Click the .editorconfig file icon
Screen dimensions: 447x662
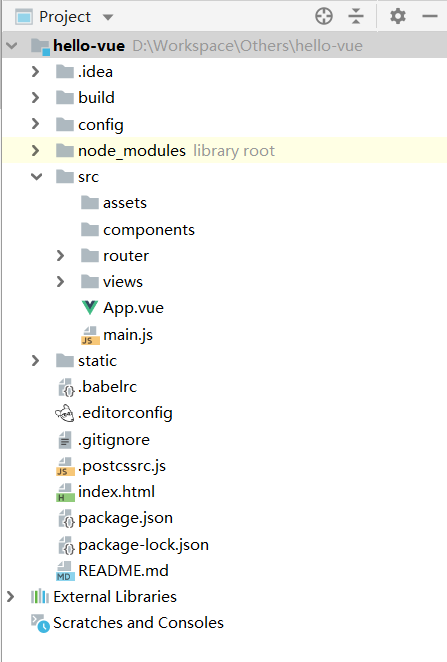coord(65,413)
